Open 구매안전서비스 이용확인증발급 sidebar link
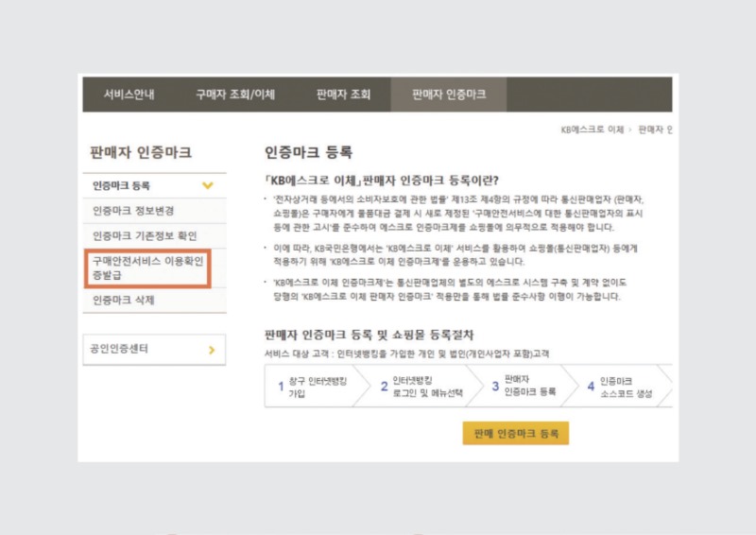Image resolution: width=756 pixels, height=535 pixels. pyautogui.click(x=146, y=267)
